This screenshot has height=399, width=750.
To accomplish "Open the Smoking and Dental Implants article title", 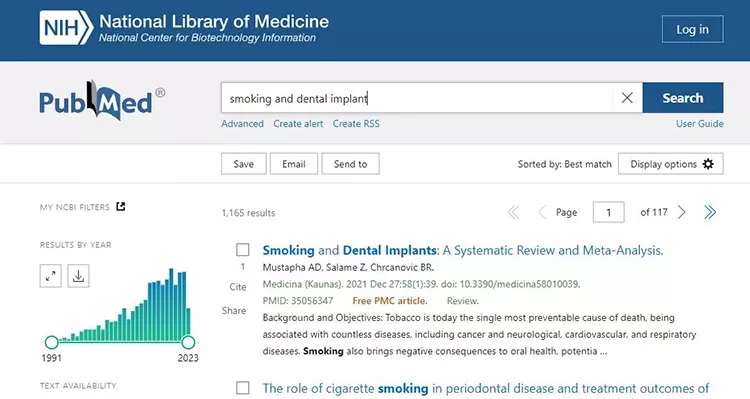I will [463, 250].
